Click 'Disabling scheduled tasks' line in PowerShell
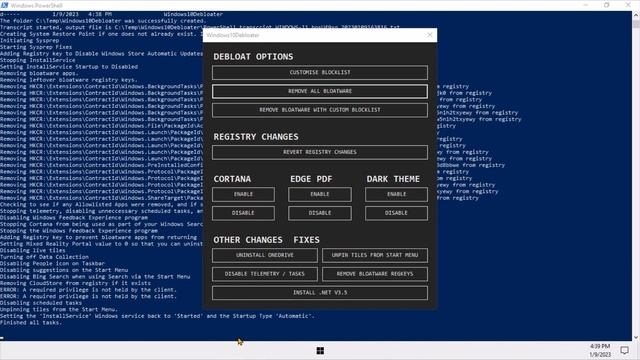The width and height of the screenshot is (640, 360). 41,303
